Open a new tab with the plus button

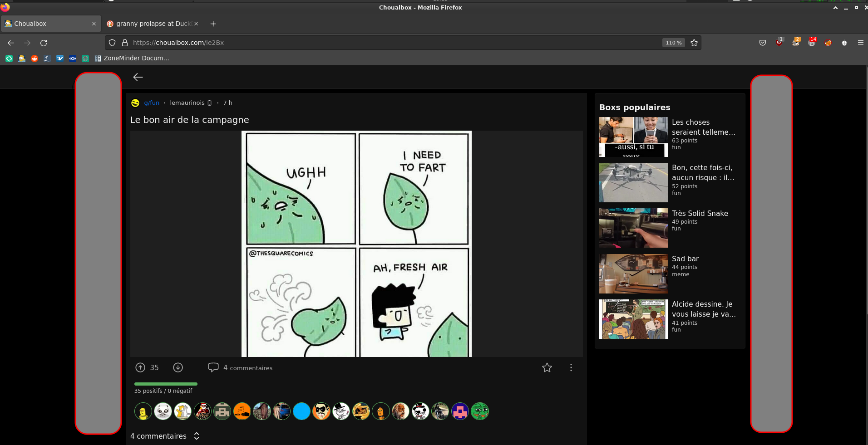pos(213,24)
